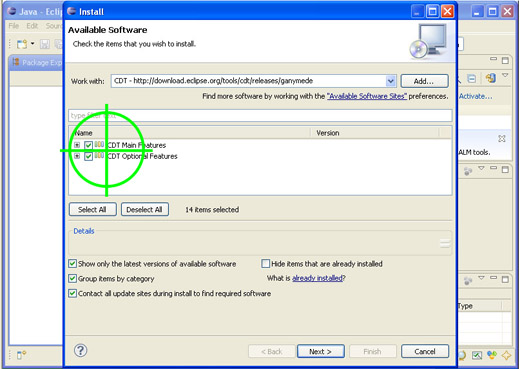Open the New wizard dropdown arrow
Image resolution: width=520 pixels, height=369 pixels.
[33, 44]
